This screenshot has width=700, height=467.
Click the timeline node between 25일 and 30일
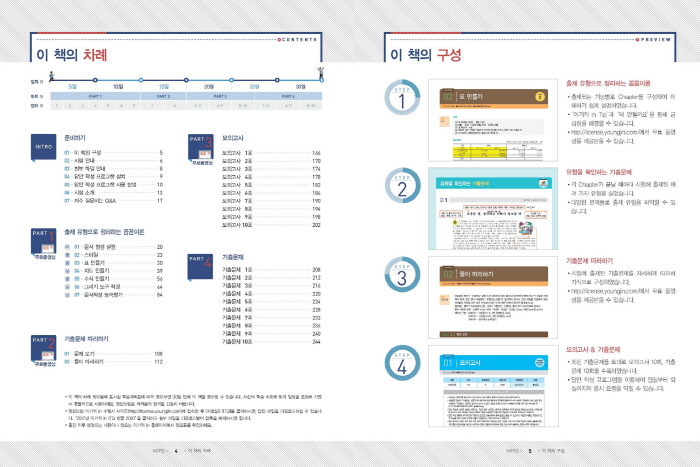[x=277, y=80]
